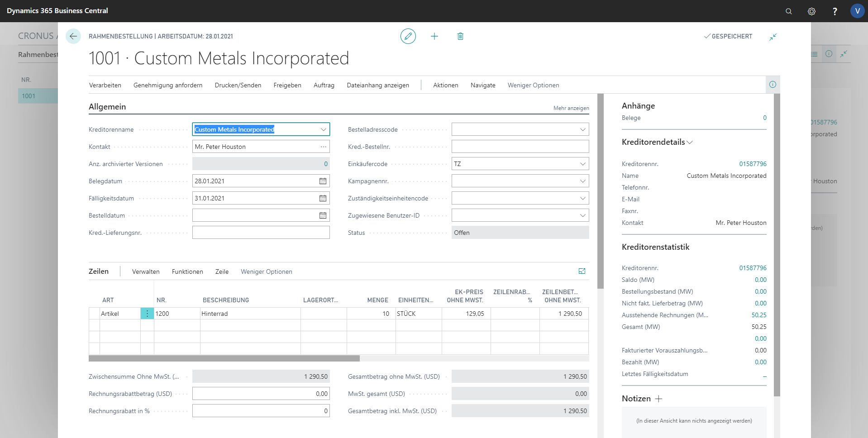Click Anz. archivierter Versionen value 0

pos(326,164)
